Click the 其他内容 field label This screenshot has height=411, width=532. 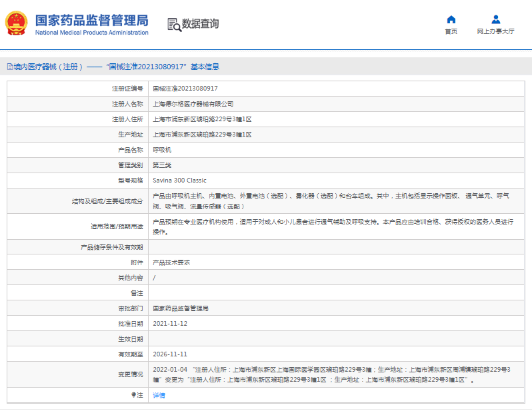[131, 278]
